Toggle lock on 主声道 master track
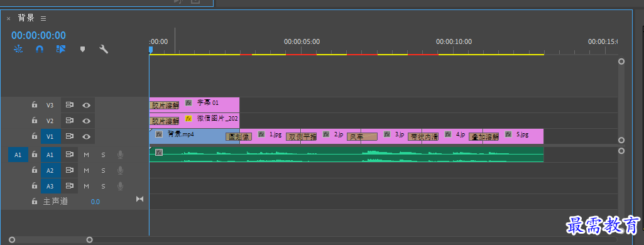Image resolution: width=644 pixels, height=245 pixels. click(35, 201)
